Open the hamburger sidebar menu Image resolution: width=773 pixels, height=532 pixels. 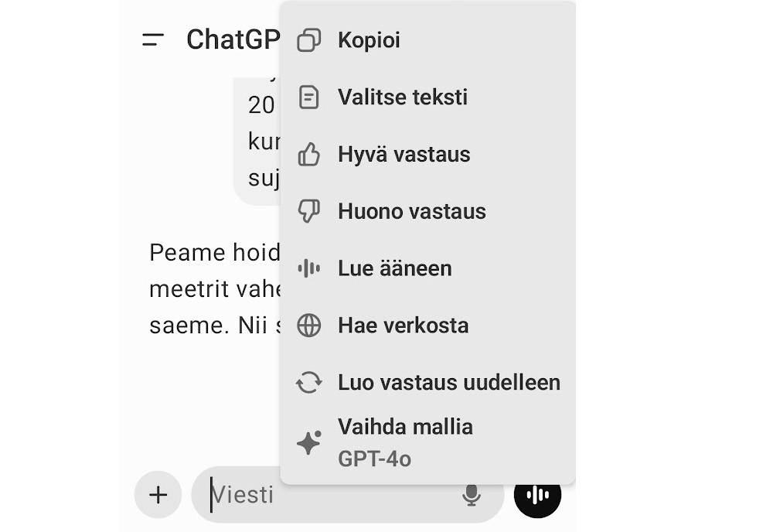click(154, 40)
